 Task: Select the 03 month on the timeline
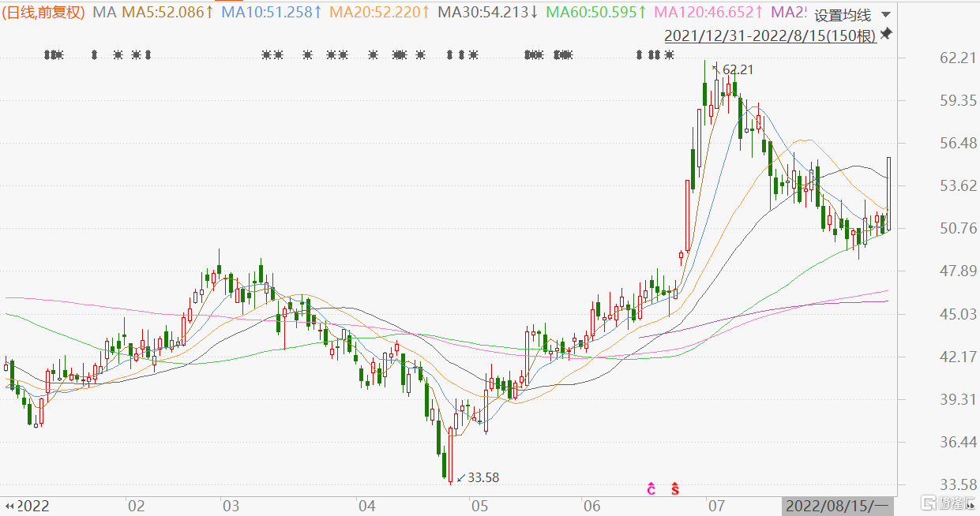point(231,506)
